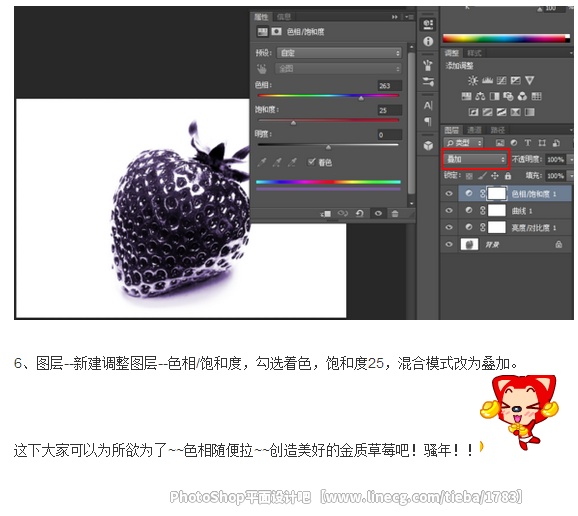Open the 3D cube panel icon
Image resolution: width=578 pixels, height=516 pixels.
pos(428,146)
